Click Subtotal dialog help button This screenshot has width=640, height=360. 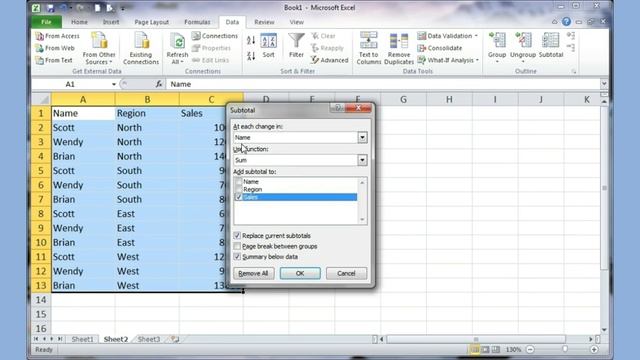337,108
